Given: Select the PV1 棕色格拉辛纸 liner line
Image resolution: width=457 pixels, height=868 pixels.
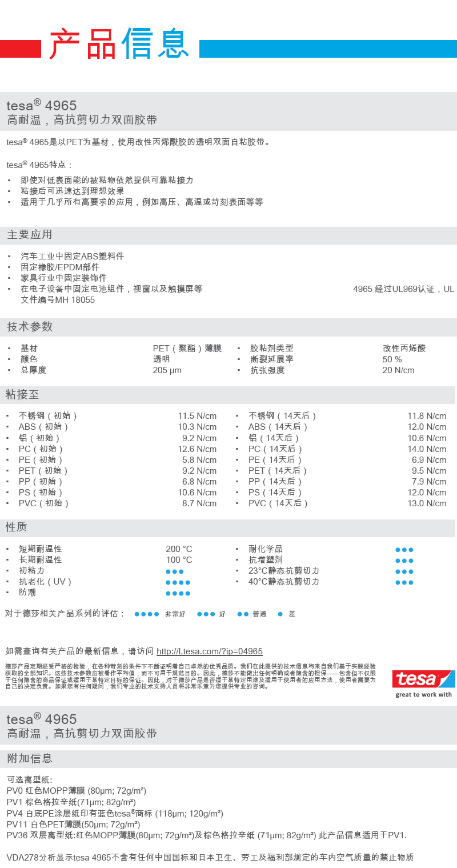Looking at the screenshot, I should point(71,802).
